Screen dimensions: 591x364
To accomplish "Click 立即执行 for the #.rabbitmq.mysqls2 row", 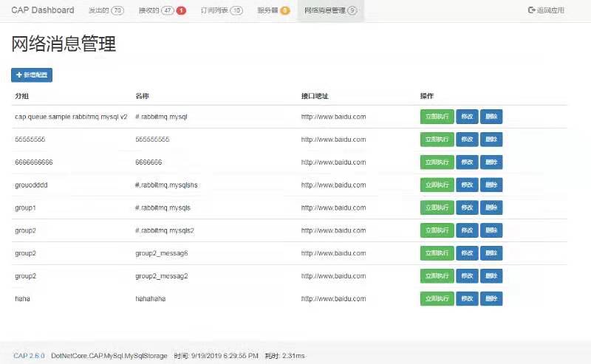I will [x=437, y=230].
